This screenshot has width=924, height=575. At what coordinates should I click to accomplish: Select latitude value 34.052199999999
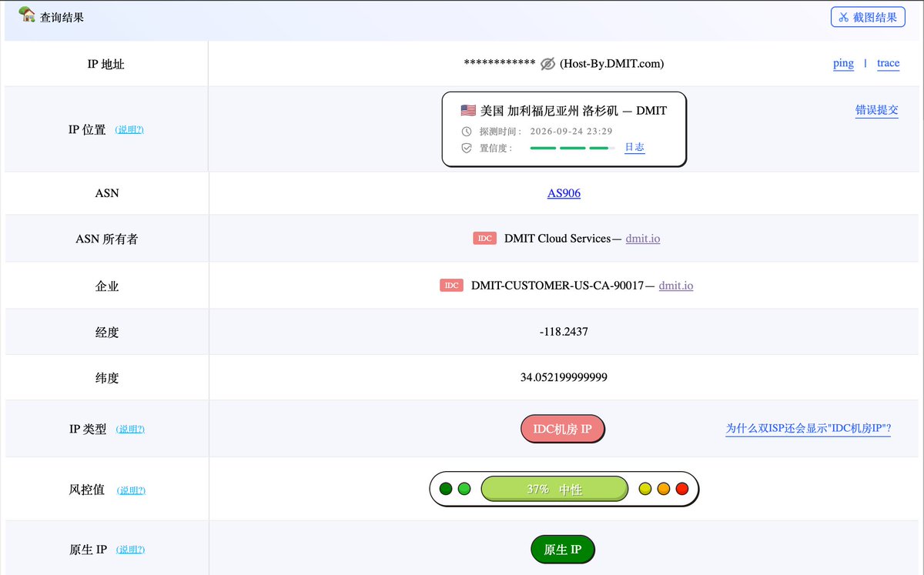564,378
